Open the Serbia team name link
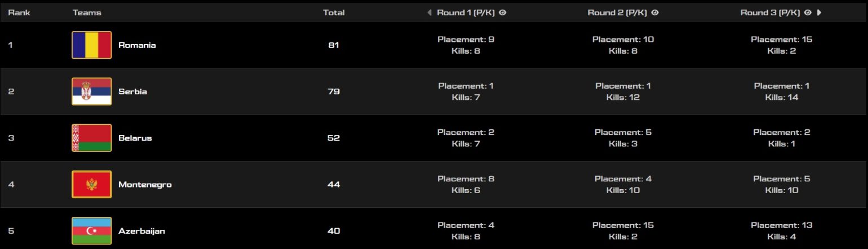The height and width of the screenshot is (249, 868). [x=132, y=91]
